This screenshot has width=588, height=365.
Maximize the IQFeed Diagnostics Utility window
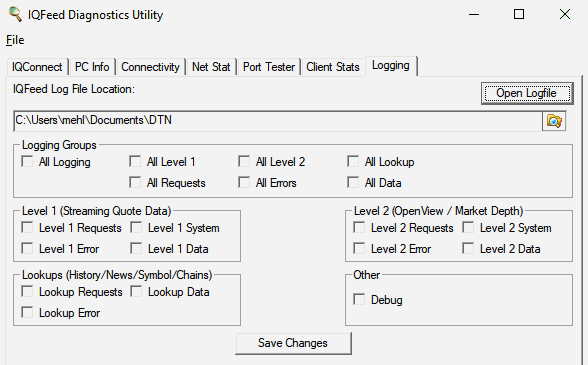tap(519, 15)
